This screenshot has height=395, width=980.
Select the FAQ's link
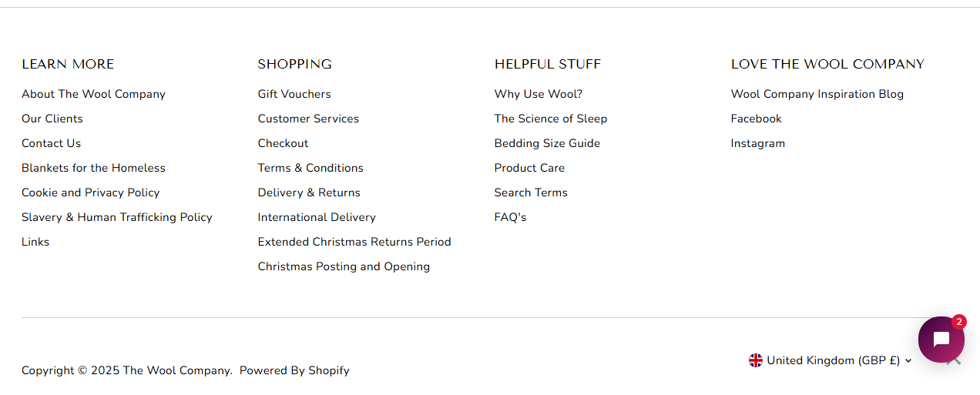pos(510,217)
